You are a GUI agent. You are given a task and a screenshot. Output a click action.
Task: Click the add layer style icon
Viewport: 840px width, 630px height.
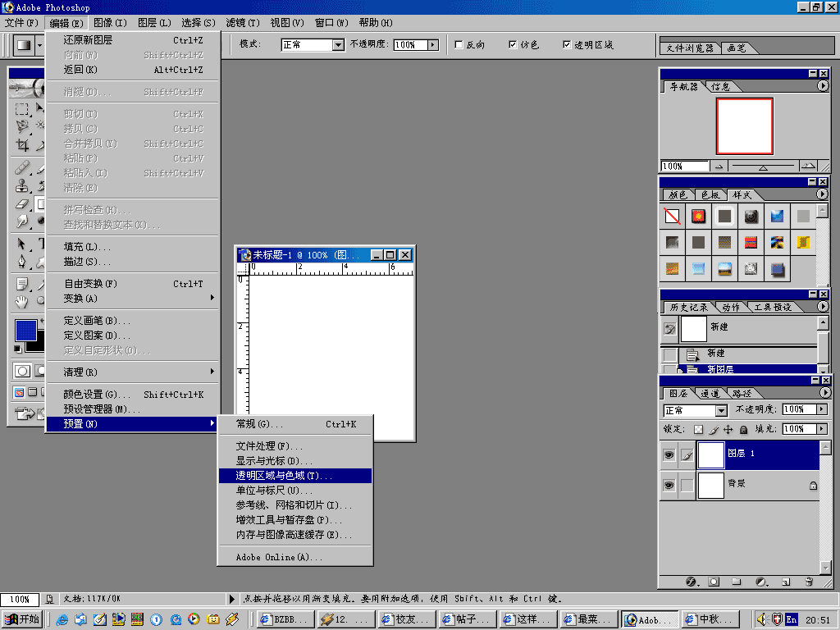pyautogui.click(x=691, y=582)
